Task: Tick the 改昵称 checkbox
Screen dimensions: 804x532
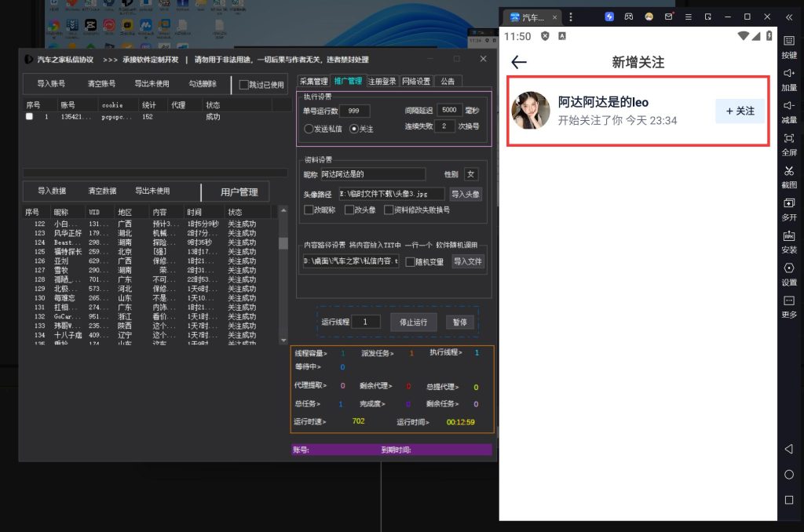Action: pos(309,210)
